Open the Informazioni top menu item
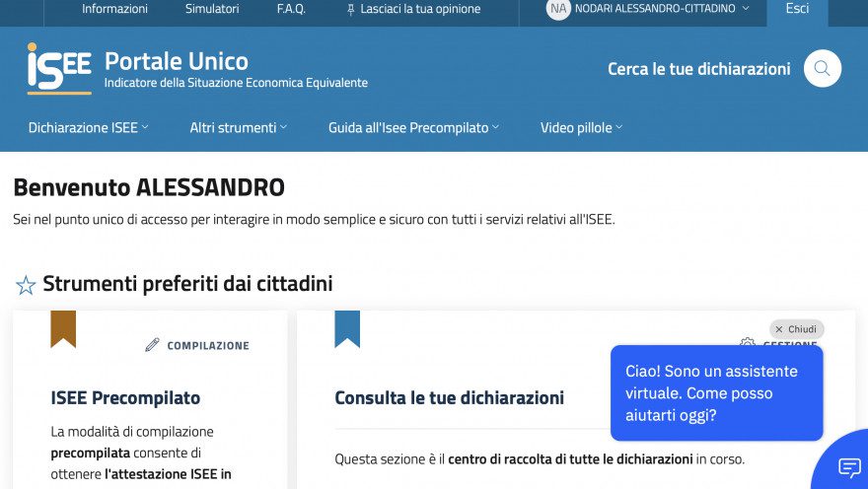The height and width of the screenshot is (489, 868). [x=114, y=9]
